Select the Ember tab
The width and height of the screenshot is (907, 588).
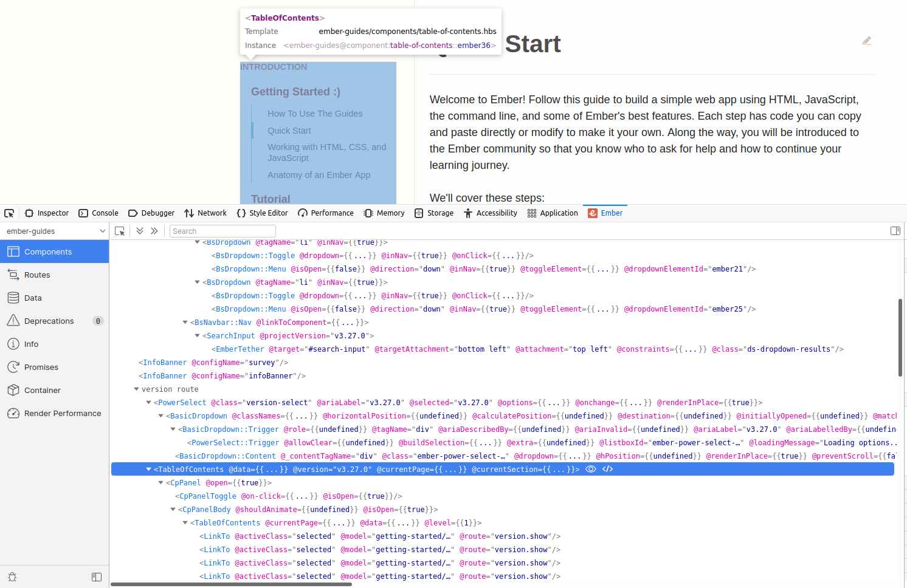(605, 213)
